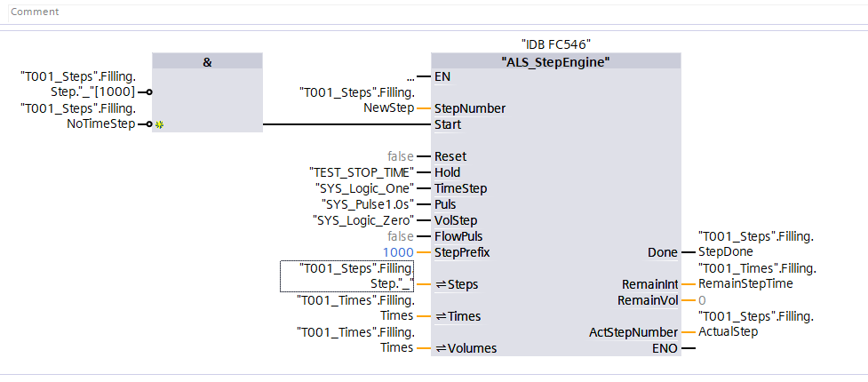Image resolution: width=868 pixels, height=382 pixels.
Task: Click the ENO output pin
Action: pos(686,348)
